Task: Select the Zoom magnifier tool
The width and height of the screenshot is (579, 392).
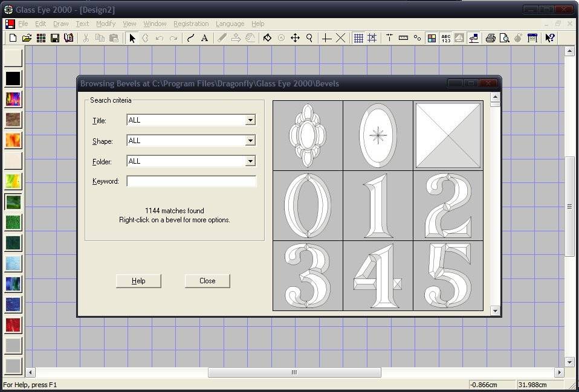Action: 309,37
